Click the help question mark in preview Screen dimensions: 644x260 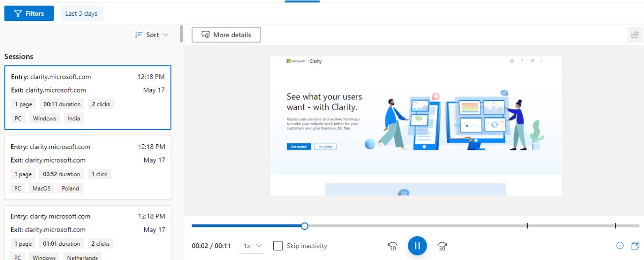pyautogui.click(x=522, y=61)
